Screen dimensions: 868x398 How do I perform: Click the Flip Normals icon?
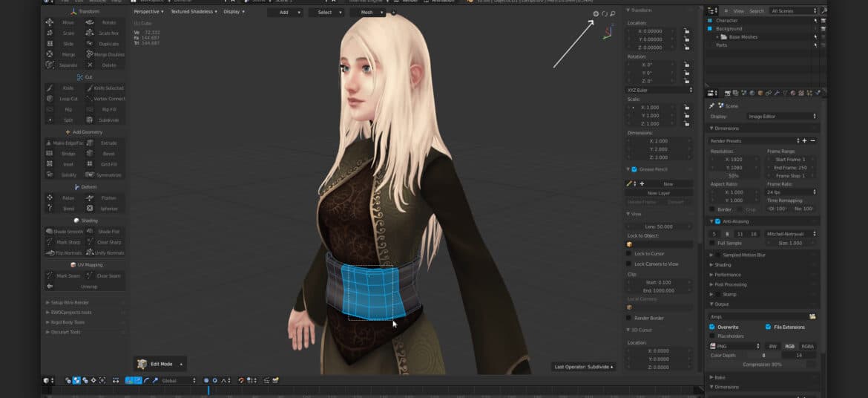[50, 252]
